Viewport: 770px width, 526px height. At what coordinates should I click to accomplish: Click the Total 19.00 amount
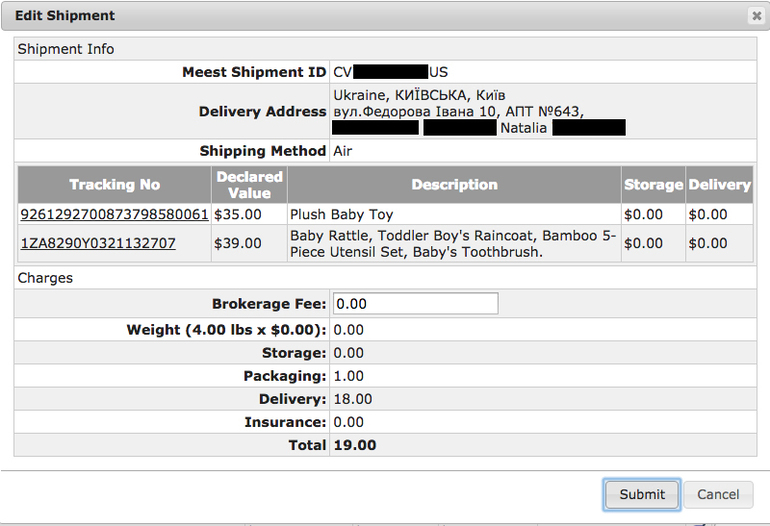(x=355, y=445)
